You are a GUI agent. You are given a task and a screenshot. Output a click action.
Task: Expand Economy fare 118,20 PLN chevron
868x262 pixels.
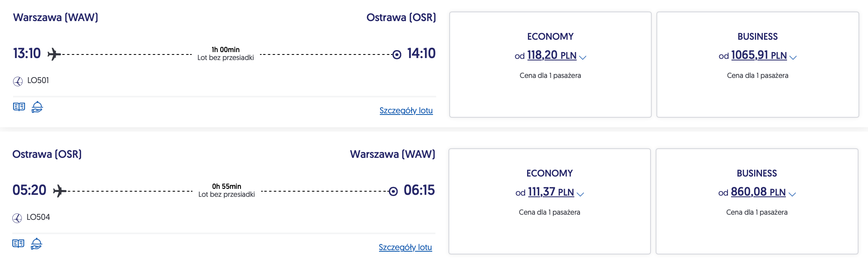click(x=583, y=58)
